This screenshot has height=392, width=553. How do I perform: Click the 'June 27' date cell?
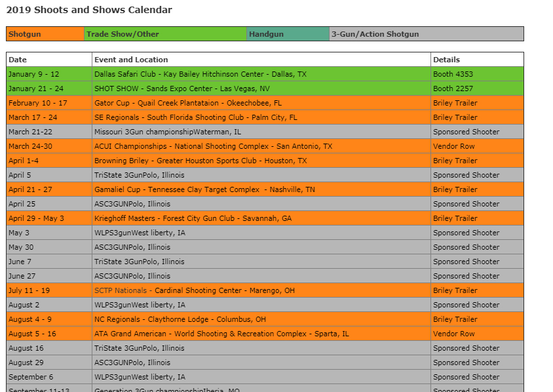click(x=49, y=276)
